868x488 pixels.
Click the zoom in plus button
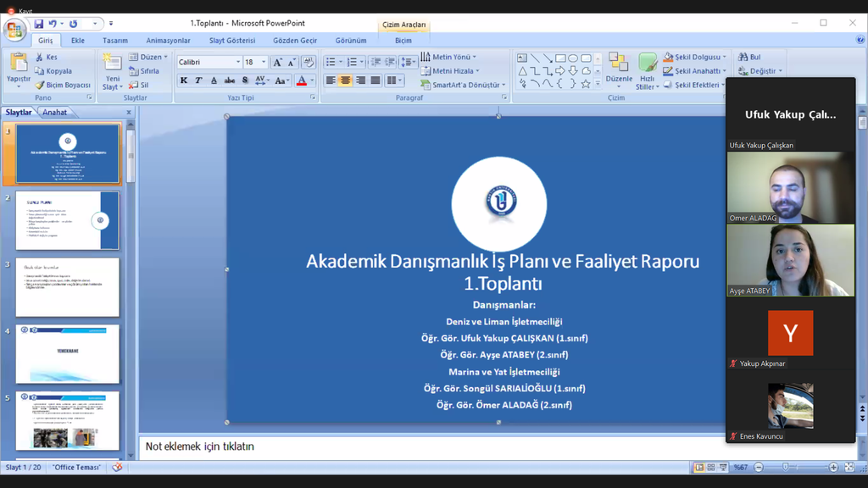834,468
